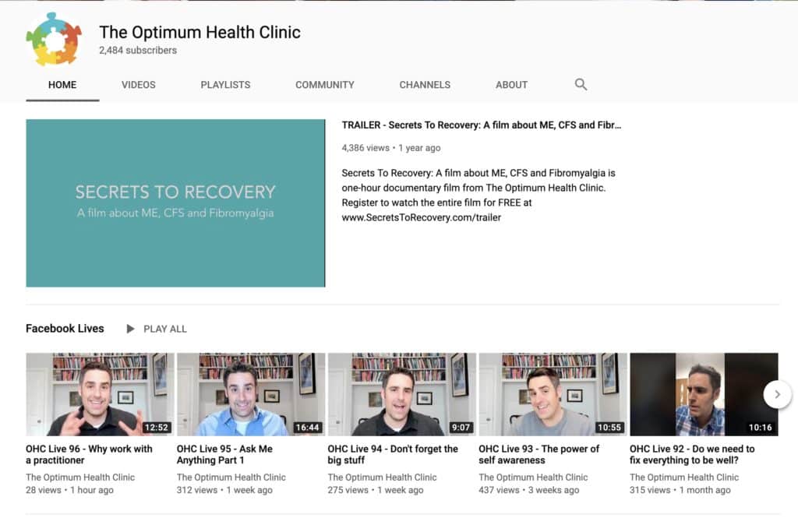Click channel name under OHC Live 92
This screenshot has height=532, width=798.
(684, 477)
